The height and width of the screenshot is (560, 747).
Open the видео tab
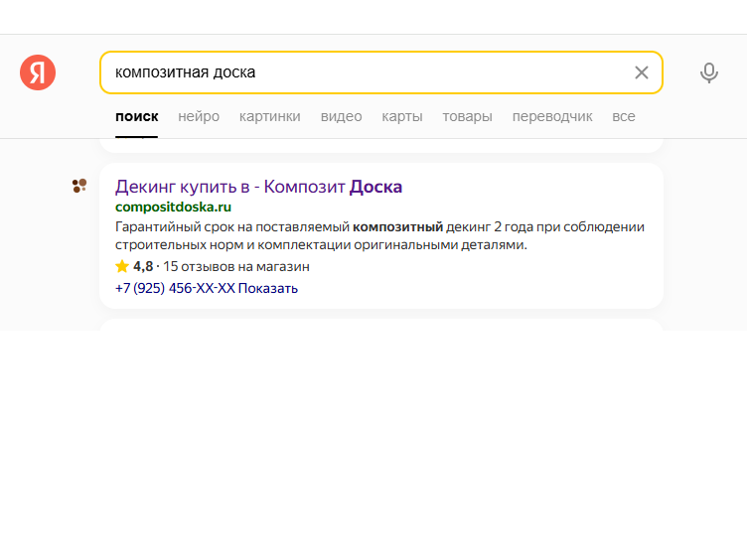(x=341, y=117)
